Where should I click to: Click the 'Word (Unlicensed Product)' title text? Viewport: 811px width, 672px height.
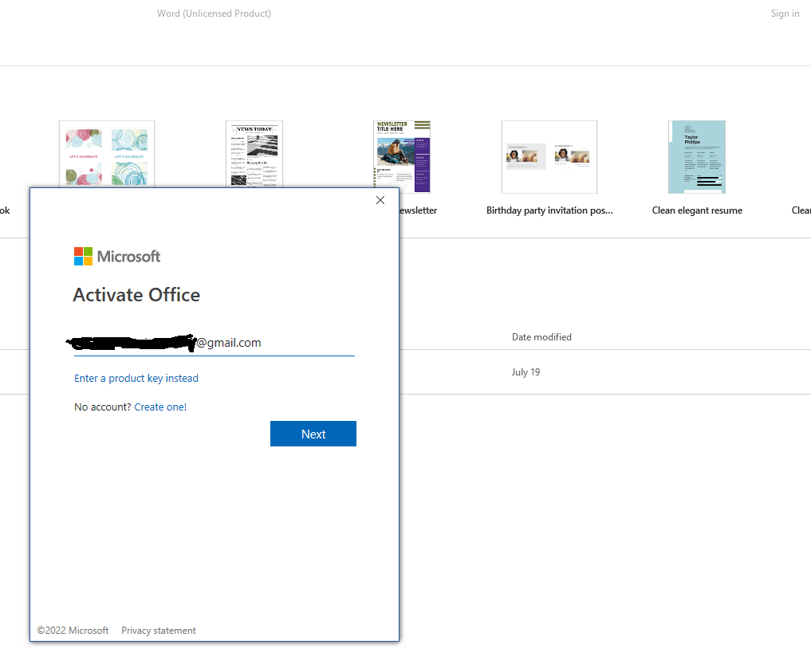point(214,14)
